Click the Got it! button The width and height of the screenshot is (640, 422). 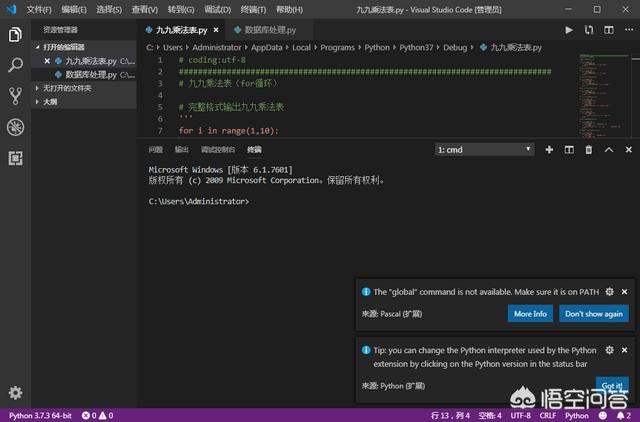[x=612, y=385]
